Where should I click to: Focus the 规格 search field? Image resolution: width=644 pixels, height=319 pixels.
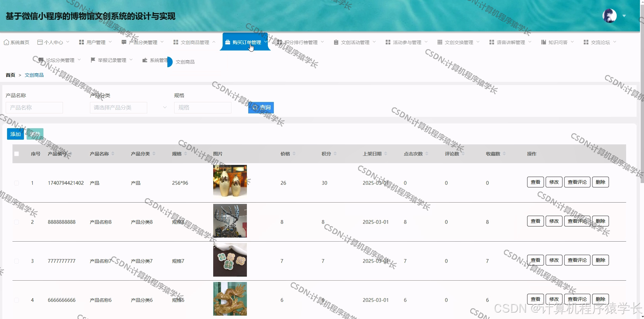pos(203,108)
